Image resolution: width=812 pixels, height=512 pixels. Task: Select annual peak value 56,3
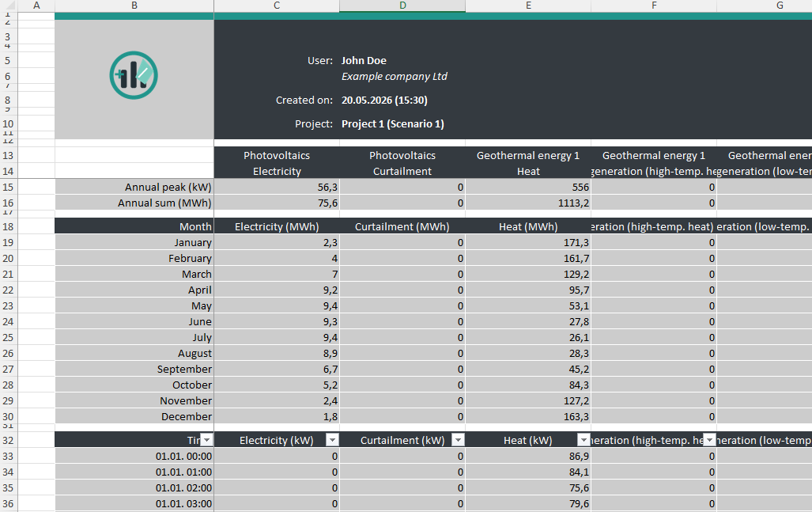(277, 187)
